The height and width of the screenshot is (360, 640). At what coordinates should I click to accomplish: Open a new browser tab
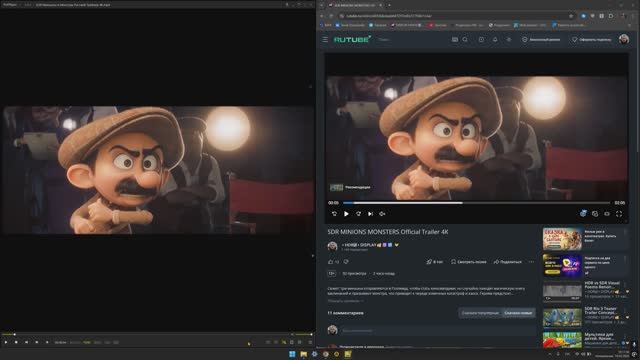tap(389, 5)
